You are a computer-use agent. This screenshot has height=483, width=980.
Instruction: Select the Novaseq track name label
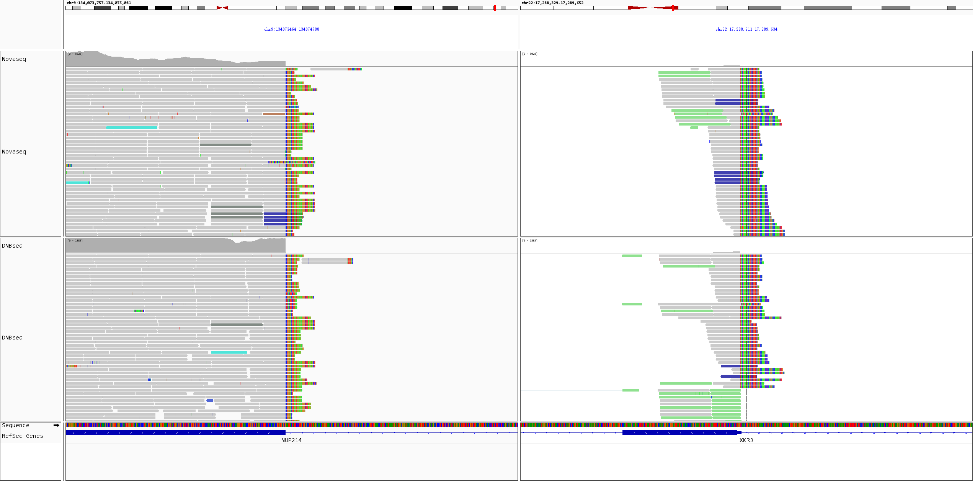13,152
